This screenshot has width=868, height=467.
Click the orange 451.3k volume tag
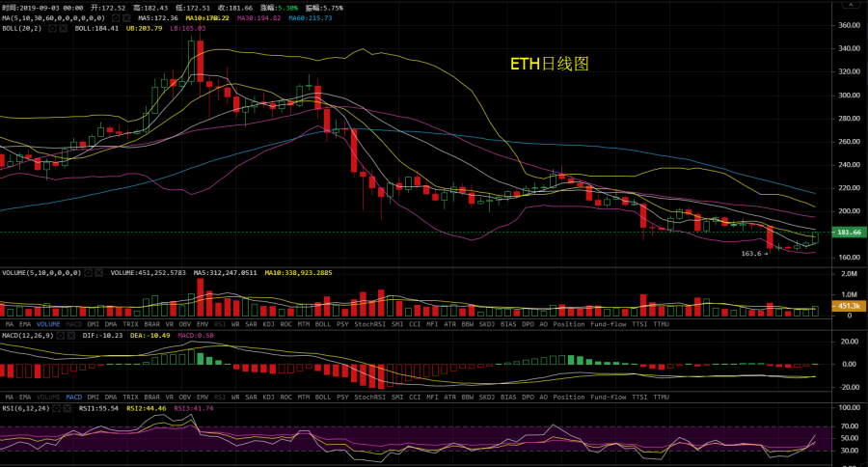pyautogui.click(x=849, y=306)
